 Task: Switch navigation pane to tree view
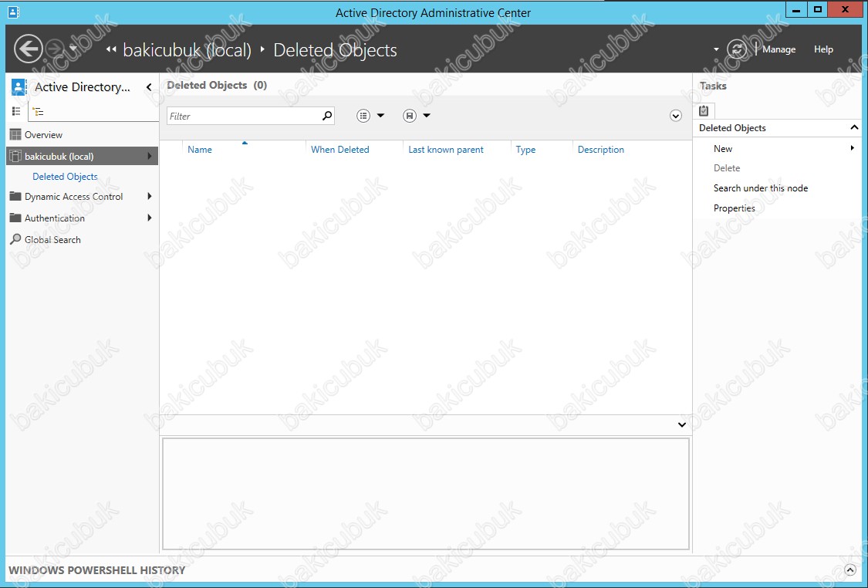39,112
